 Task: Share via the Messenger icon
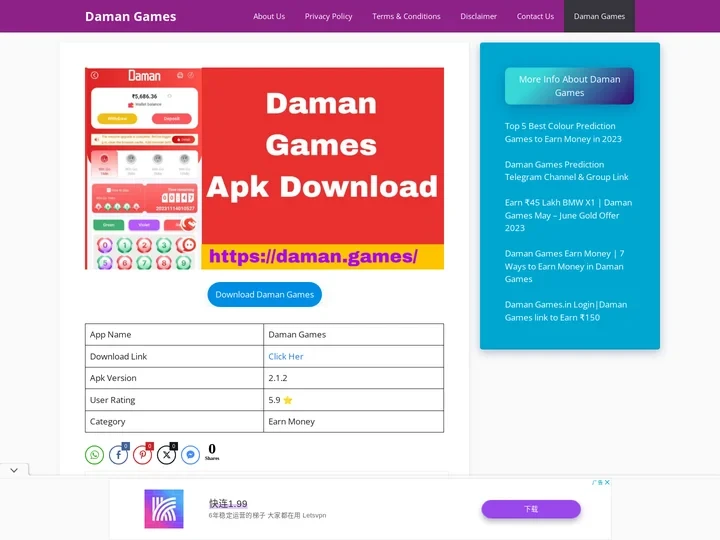[x=190, y=455]
